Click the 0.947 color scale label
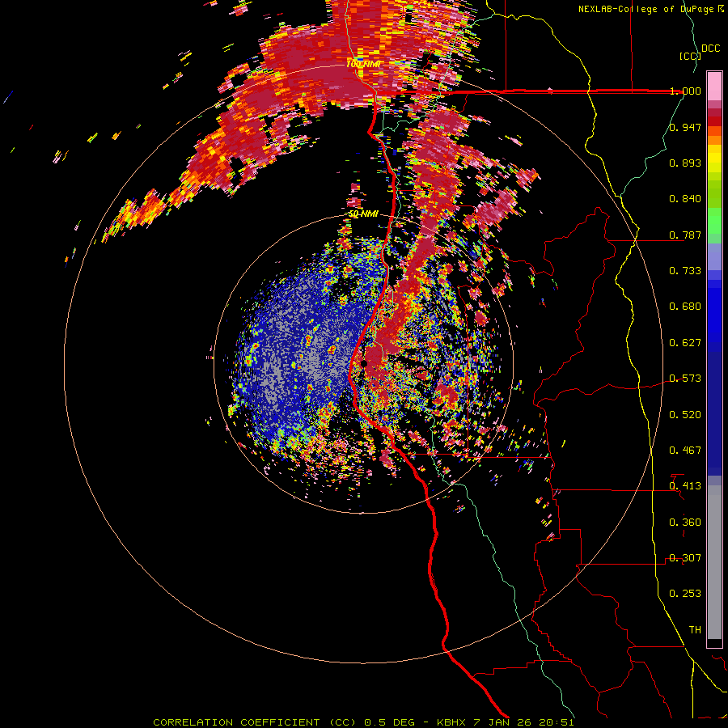728x728 pixels. [685, 127]
